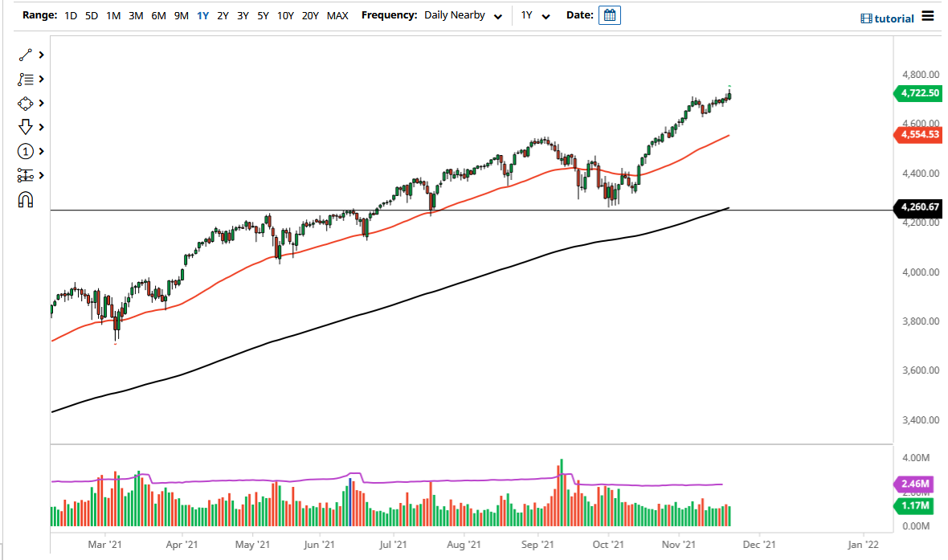Switch to the 5D range

pyautogui.click(x=91, y=14)
